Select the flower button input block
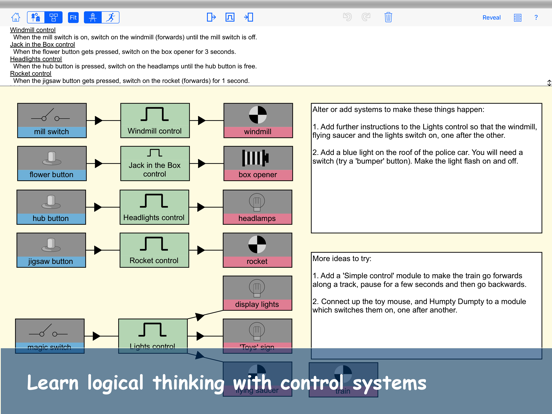 52,164
